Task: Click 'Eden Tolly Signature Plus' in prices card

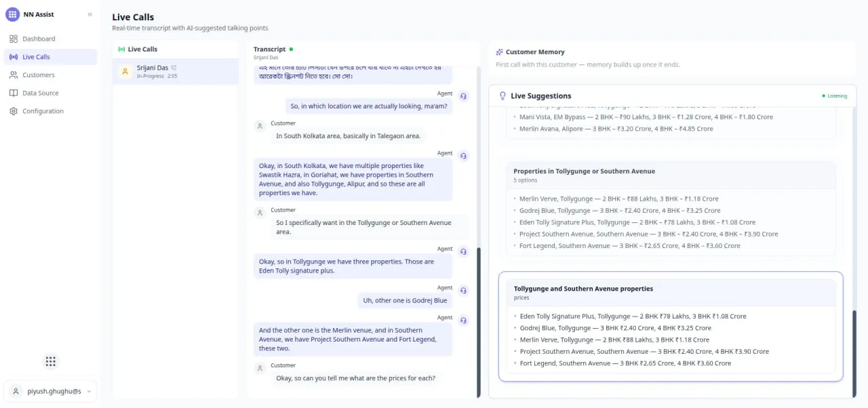Action: click(633, 317)
